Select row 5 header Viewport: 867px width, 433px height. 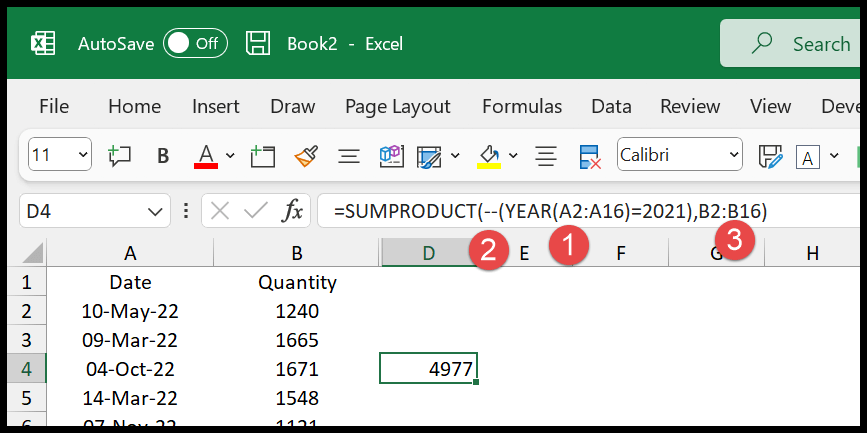click(x=27, y=398)
